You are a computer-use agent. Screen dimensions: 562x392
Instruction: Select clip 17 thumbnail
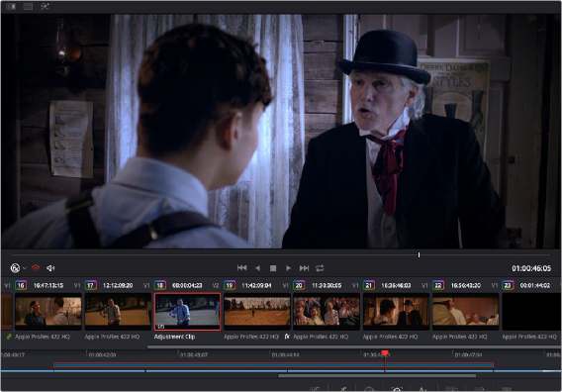[x=118, y=311]
